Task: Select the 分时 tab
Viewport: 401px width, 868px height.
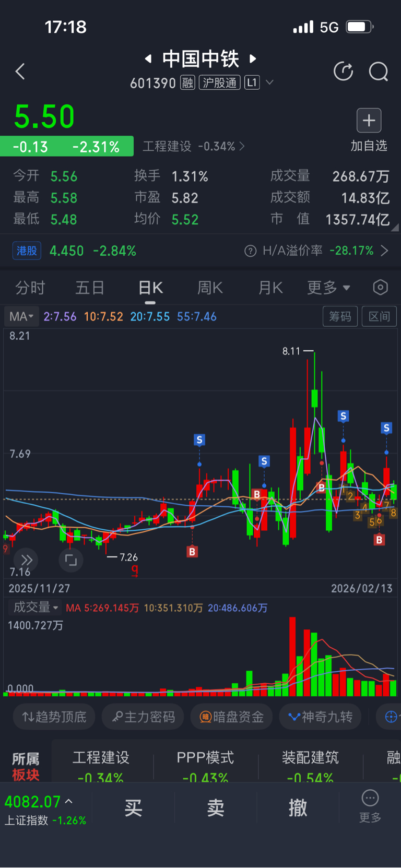Action: point(30,288)
